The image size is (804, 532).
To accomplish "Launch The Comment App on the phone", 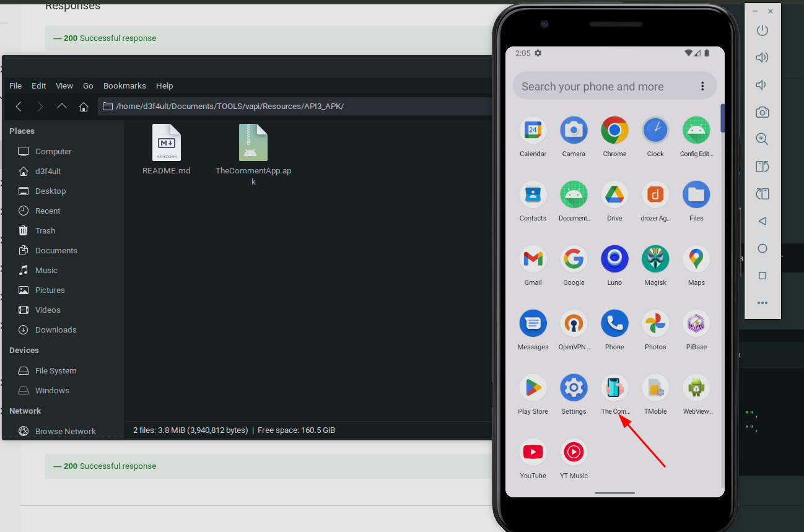I will tap(614, 388).
